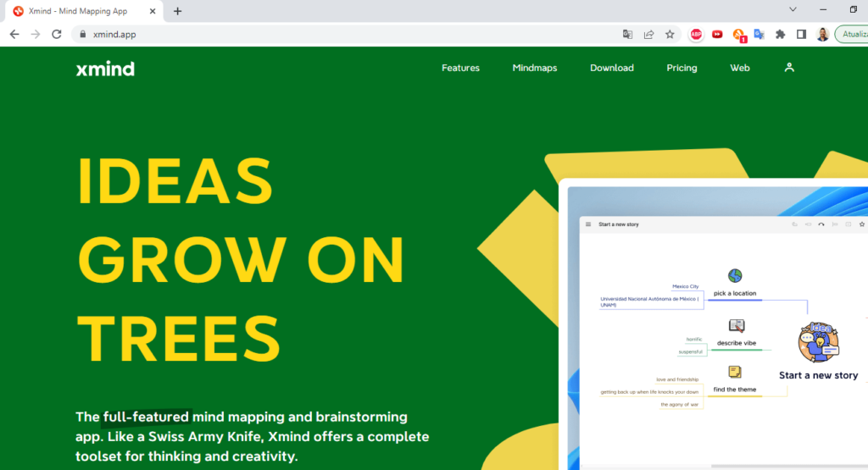Click the 'find the theme' topic text
The height and width of the screenshot is (470, 868).
coord(735,390)
